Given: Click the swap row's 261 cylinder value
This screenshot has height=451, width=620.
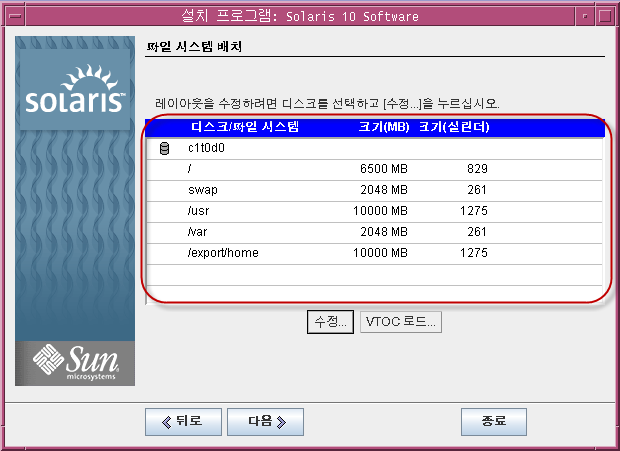Looking at the screenshot, I should pyautogui.click(x=477, y=190).
